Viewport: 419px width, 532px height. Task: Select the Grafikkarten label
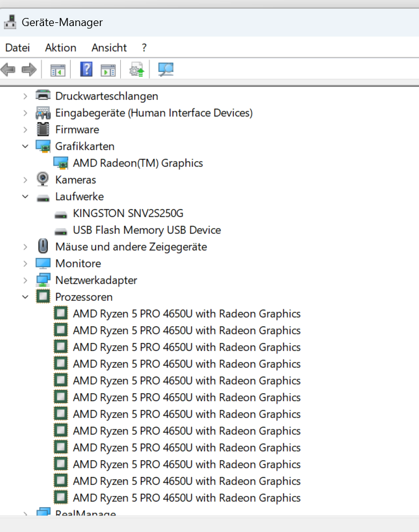tap(85, 146)
